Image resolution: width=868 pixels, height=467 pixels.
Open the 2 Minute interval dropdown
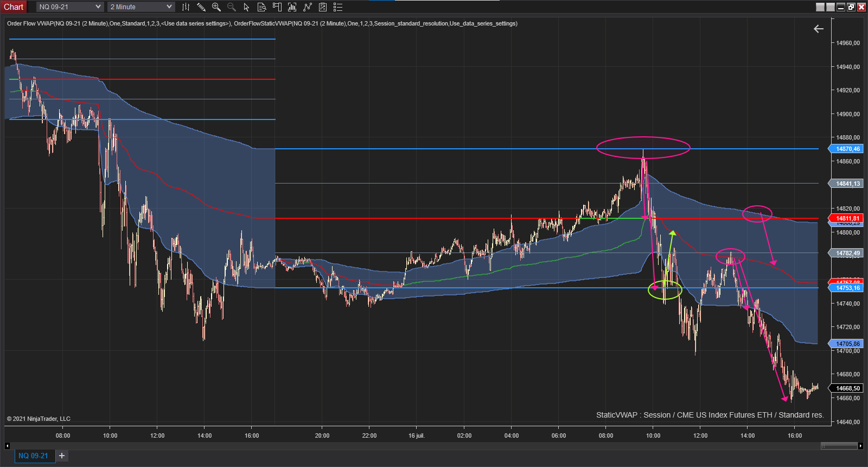point(141,7)
